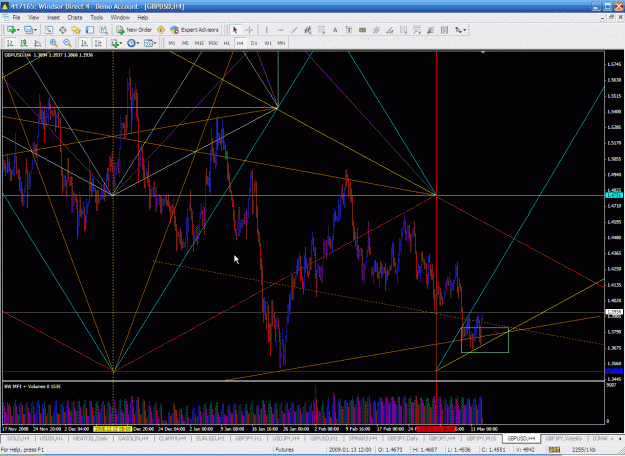Image resolution: width=625 pixels, height=456 pixels.
Task: Set timeframe to M1
Action: (172, 43)
